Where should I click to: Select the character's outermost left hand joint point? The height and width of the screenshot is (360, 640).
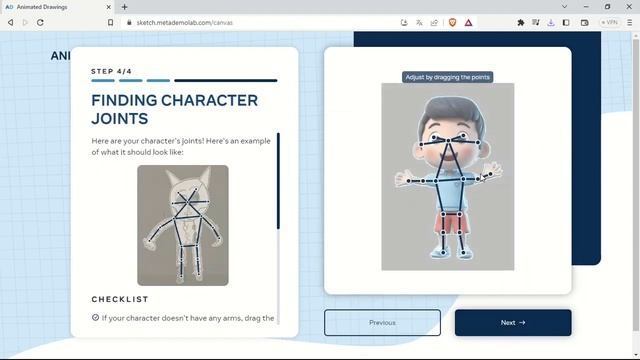click(x=408, y=181)
